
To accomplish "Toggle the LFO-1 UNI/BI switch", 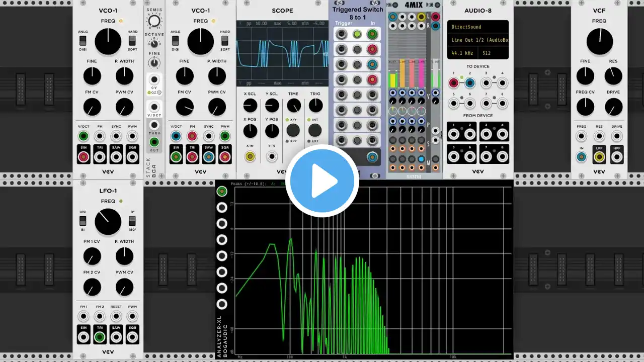I will (x=83, y=221).
